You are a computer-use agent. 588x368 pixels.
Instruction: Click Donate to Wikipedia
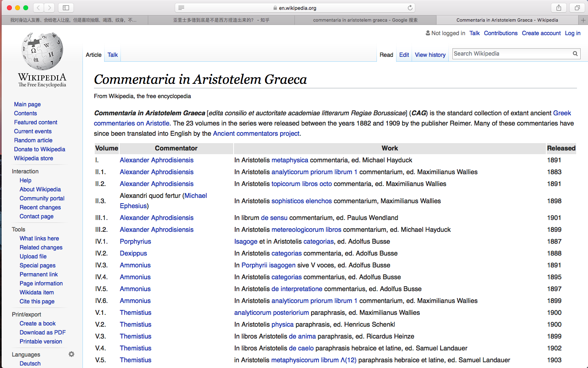(40, 149)
